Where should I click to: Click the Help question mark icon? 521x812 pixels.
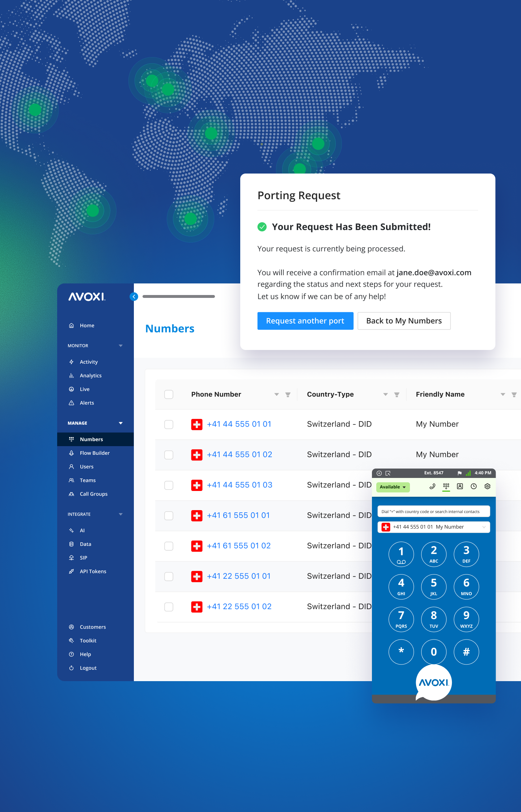[x=71, y=654]
